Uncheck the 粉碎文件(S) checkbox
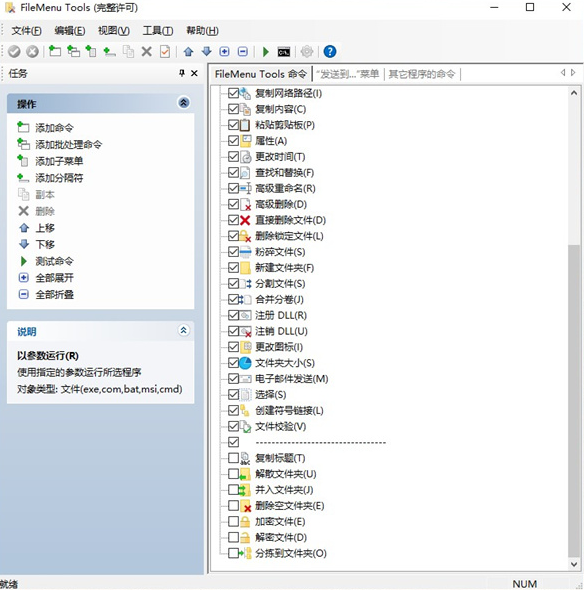The height and width of the screenshot is (590, 584). [233, 252]
